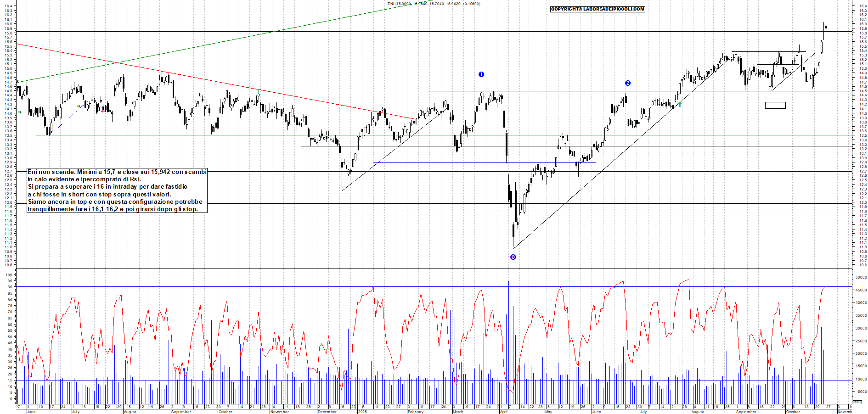Viewport: 868px width, 414px height.
Task: Click the circled zero marker below April low
Action: pyautogui.click(x=513, y=257)
